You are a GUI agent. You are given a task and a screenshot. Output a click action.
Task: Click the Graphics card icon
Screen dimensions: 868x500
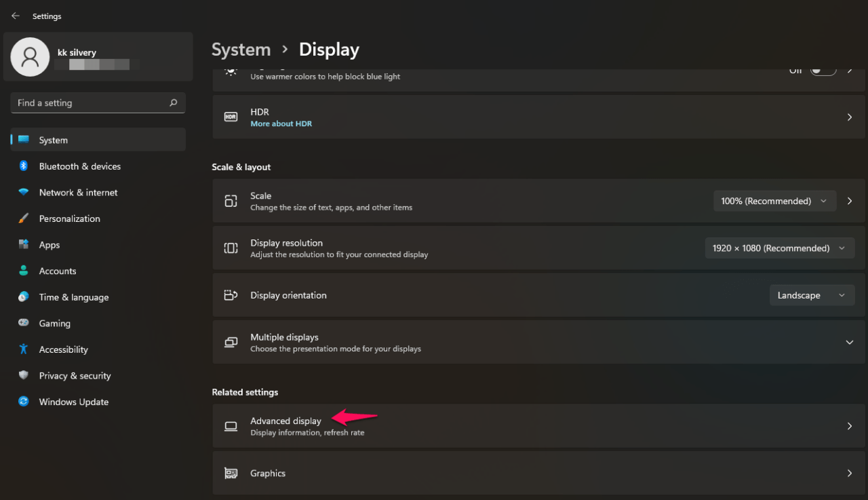(231, 473)
